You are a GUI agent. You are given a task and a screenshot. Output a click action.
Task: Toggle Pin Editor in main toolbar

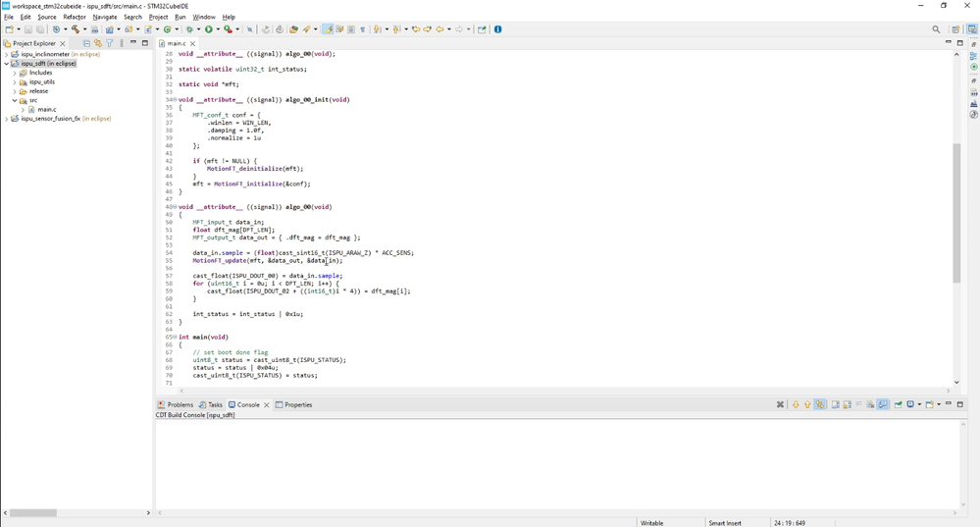pyautogui.click(x=482, y=29)
